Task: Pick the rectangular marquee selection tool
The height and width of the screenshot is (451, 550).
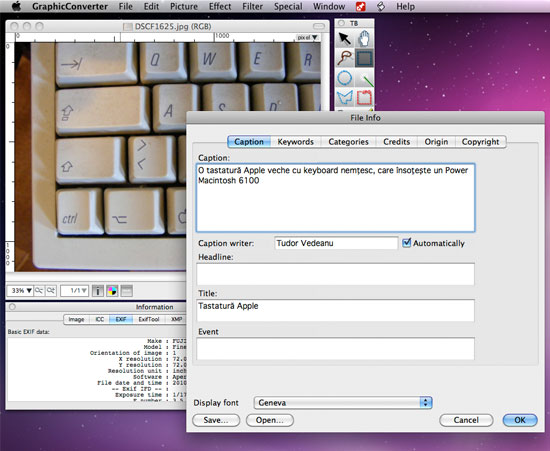Action: (x=364, y=58)
